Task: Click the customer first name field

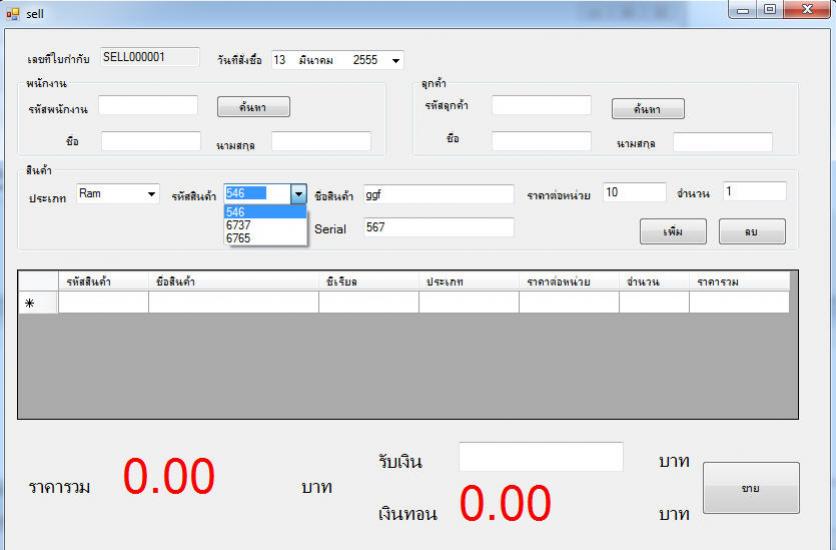Action: pyautogui.click(x=541, y=141)
